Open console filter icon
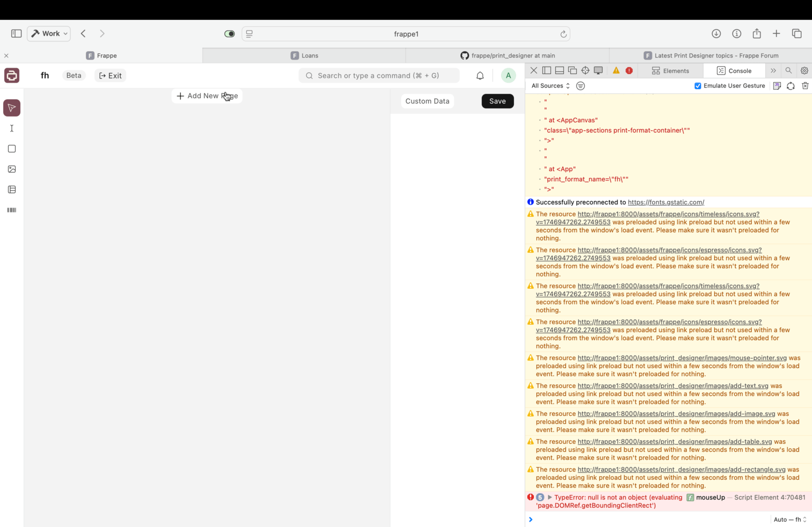 pyautogui.click(x=581, y=86)
